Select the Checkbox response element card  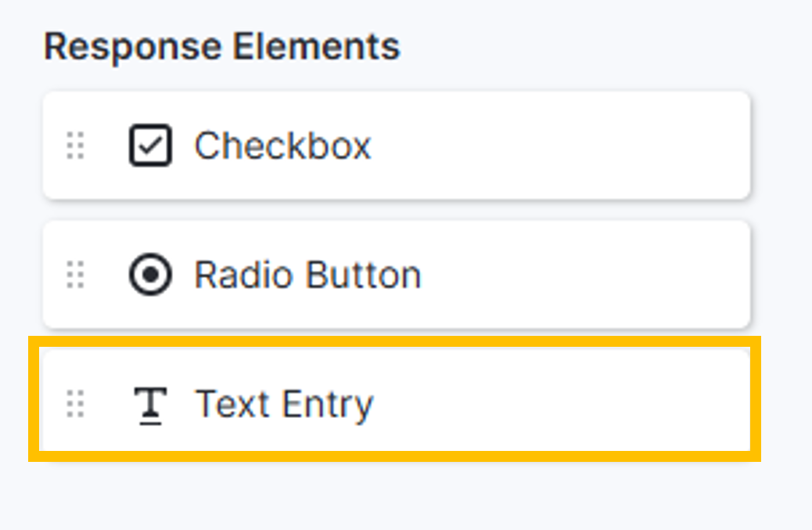(x=396, y=146)
